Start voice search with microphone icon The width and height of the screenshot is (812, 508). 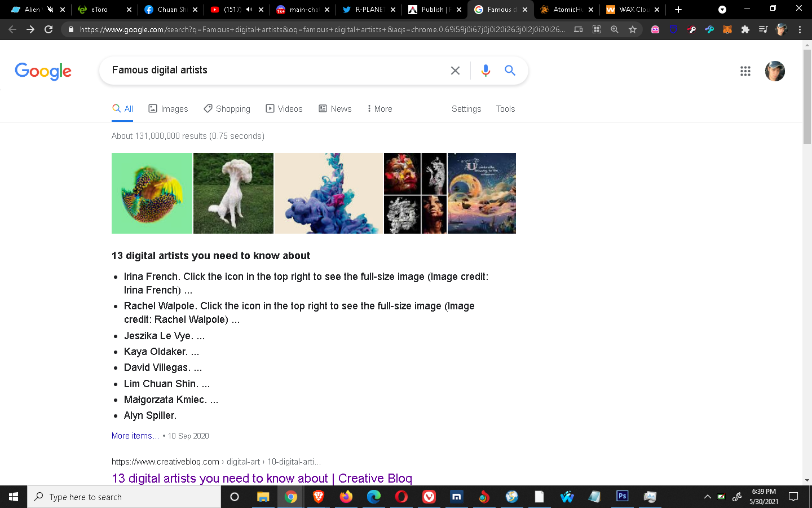(x=486, y=71)
